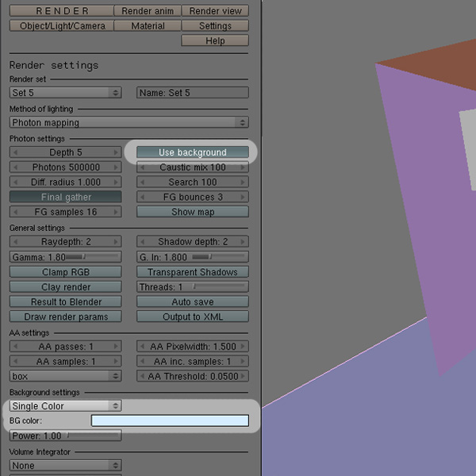
Task: Toggle Result to Blender
Action: tap(66, 301)
